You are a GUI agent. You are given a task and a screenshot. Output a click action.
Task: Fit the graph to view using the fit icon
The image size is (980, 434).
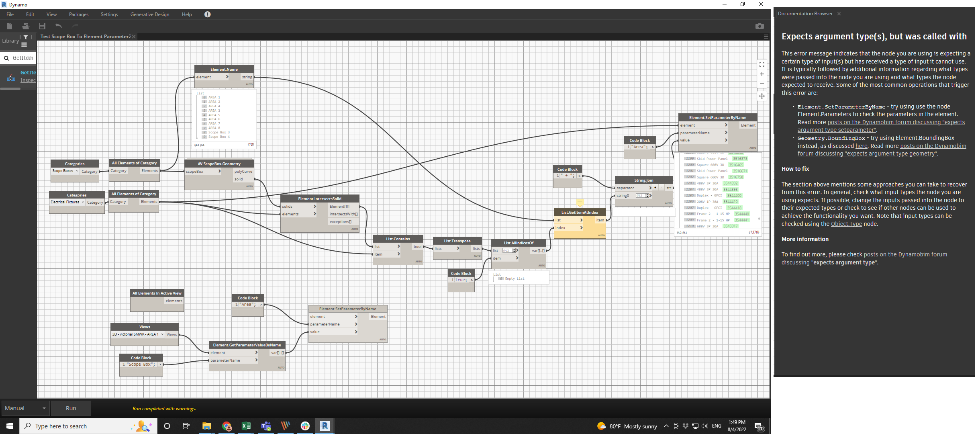[x=762, y=64]
